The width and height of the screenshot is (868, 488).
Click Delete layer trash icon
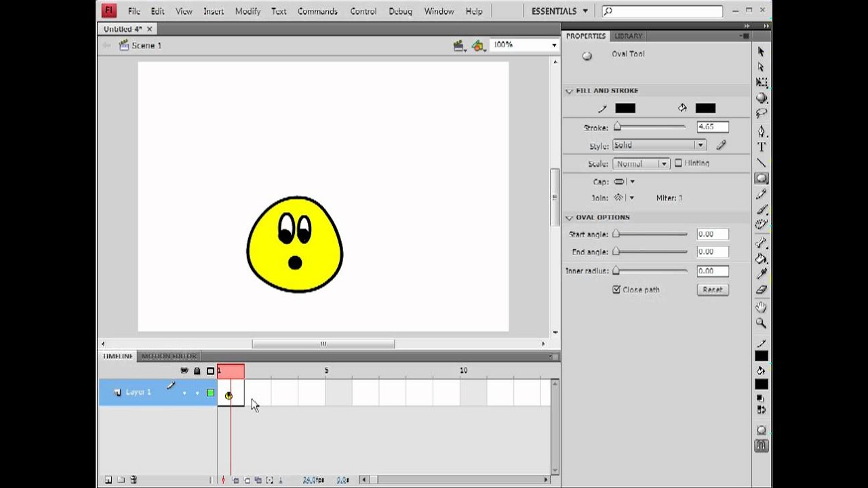[134, 480]
